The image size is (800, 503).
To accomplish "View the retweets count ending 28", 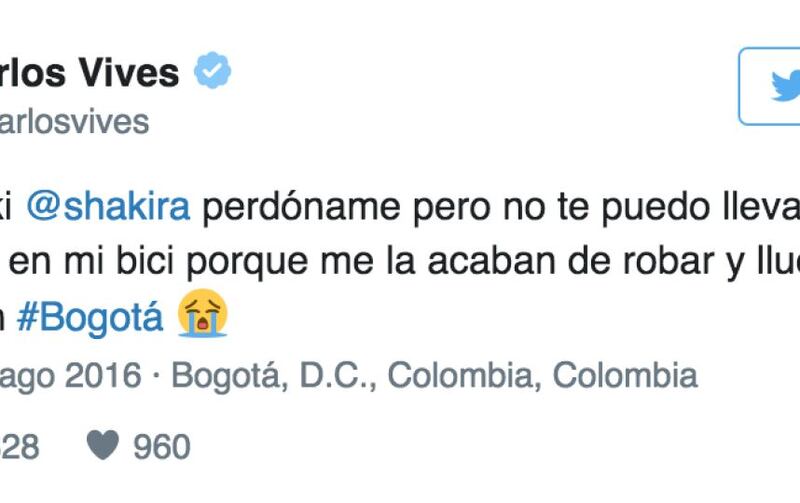I will pos(19,447).
